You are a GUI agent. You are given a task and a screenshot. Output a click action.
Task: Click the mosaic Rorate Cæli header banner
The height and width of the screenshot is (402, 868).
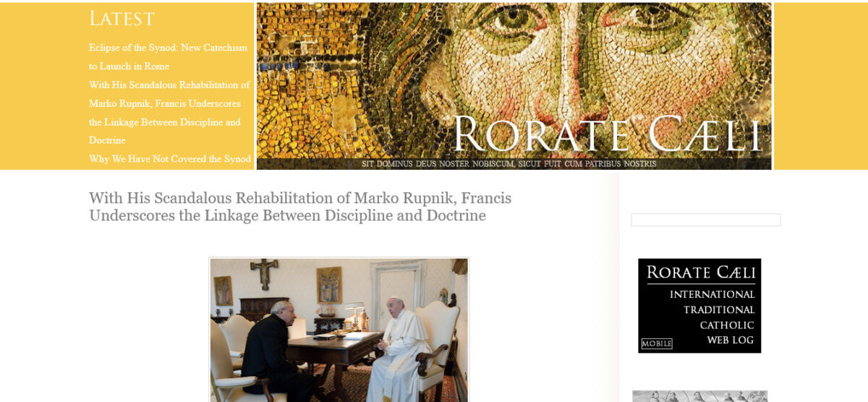tap(514, 86)
